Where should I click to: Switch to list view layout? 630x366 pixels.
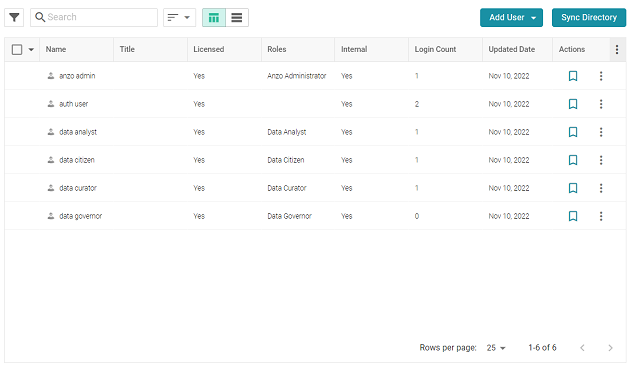[237, 17]
